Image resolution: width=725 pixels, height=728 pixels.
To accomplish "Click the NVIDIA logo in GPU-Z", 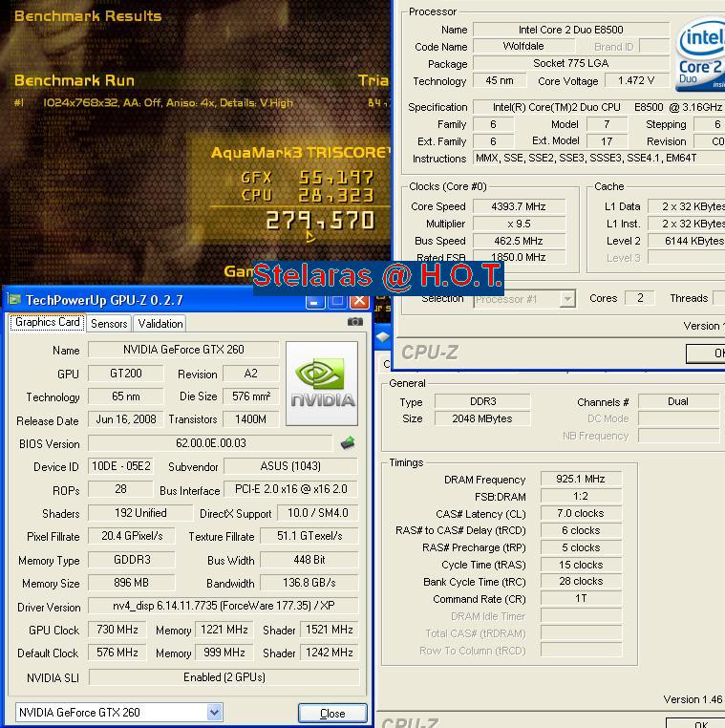I will [x=322, y=383].
